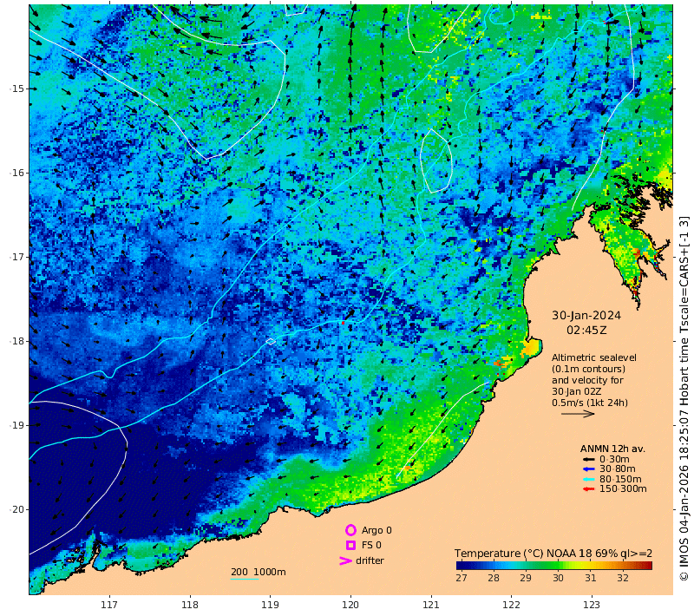Click the cyan 200m depth scale line
694x616 pixels.
pyautogui.click(x=245, y=579)
